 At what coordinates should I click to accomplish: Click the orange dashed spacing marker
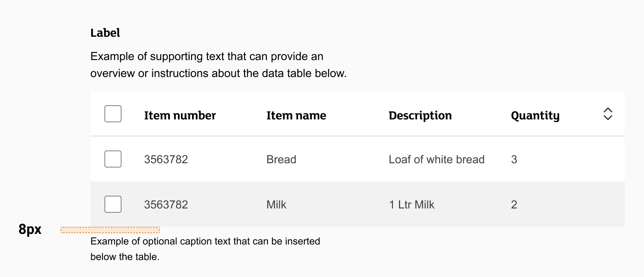[x=110, y=230]
